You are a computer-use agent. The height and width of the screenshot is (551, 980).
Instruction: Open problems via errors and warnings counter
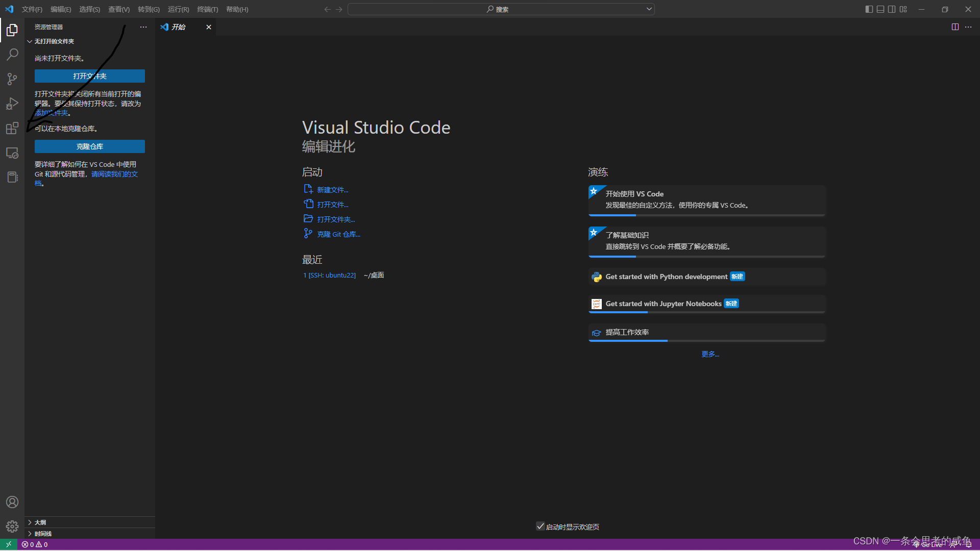point(35,544)
